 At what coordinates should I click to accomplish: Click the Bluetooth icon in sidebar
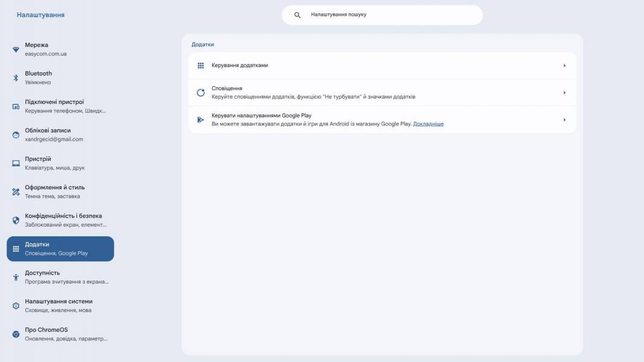[16, 78]
